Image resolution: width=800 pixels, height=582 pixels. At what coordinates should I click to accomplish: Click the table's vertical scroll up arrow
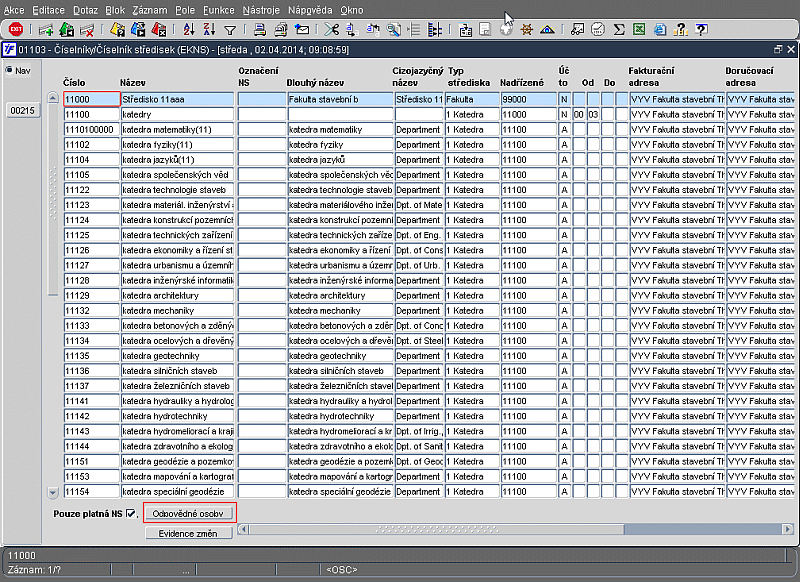pyautogui.click(x=53, y=97)
